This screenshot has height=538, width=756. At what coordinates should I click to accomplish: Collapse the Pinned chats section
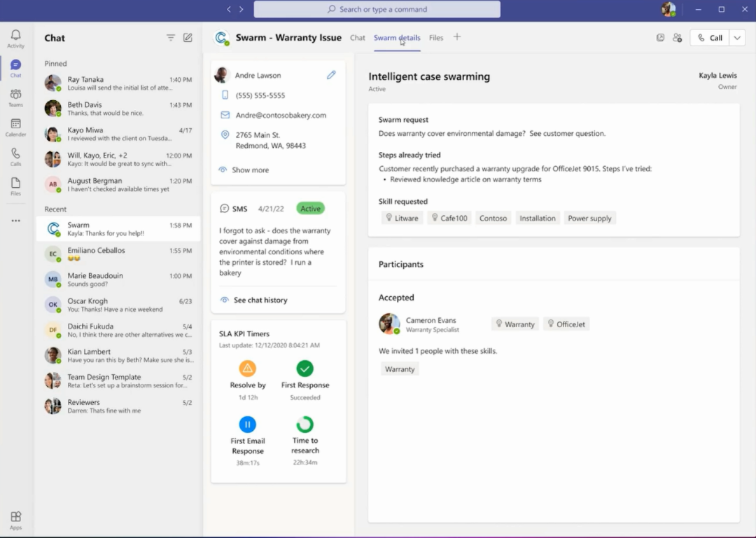click(55, 63)
